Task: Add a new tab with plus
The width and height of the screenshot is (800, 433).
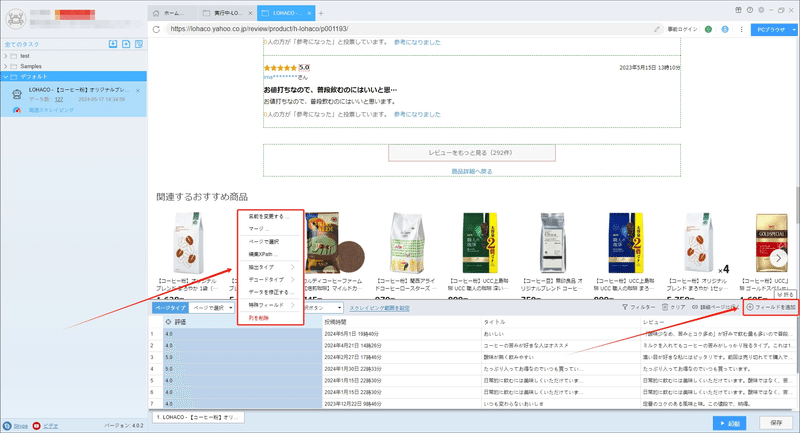Action: (321, 13)
